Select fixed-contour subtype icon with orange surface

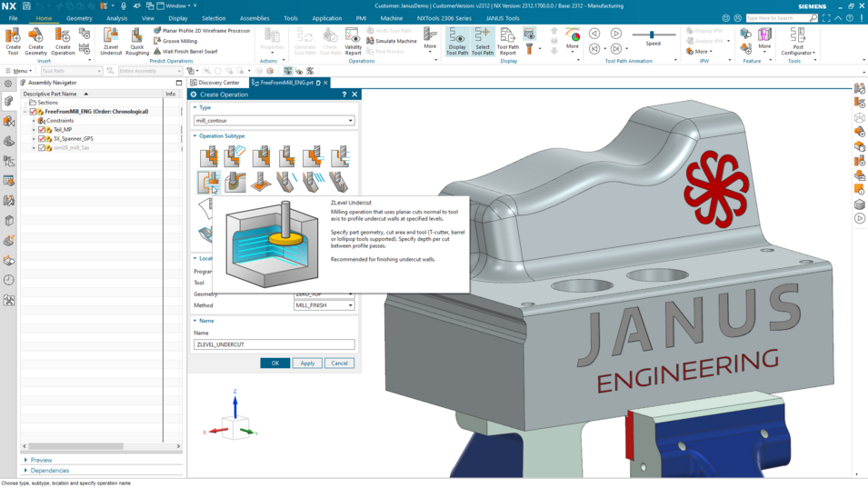pyautogui.click(x=261, y=182)
